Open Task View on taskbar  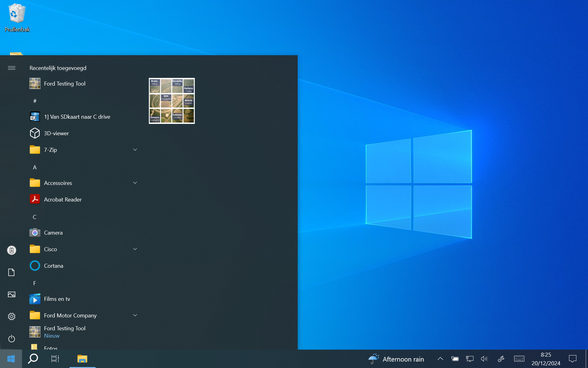[55, 359]
